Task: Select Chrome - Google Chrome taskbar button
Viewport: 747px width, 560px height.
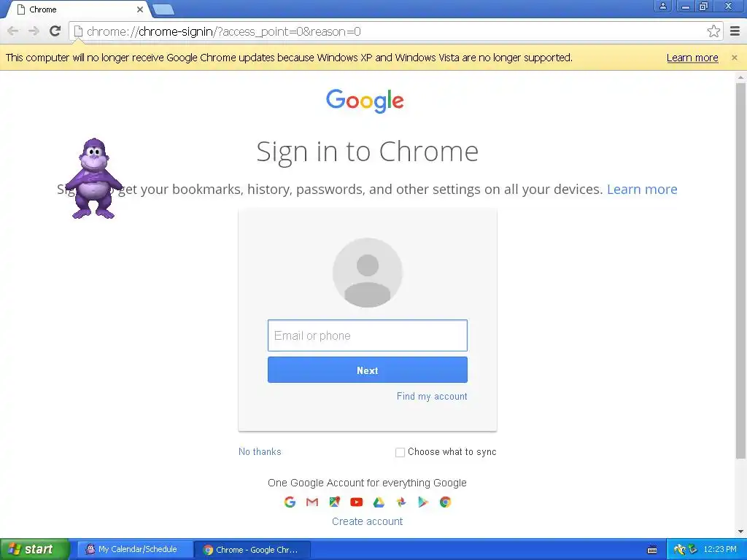Action: pos(252,550)
